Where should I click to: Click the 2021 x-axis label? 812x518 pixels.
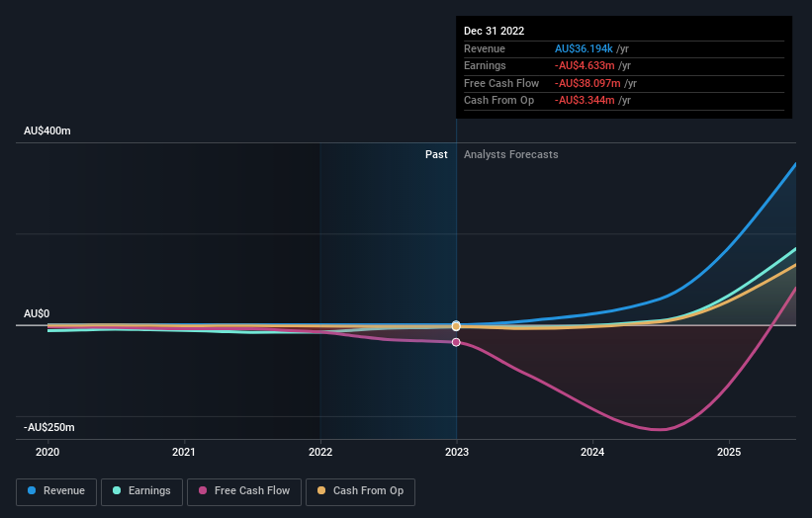click(x=184, y=452)
